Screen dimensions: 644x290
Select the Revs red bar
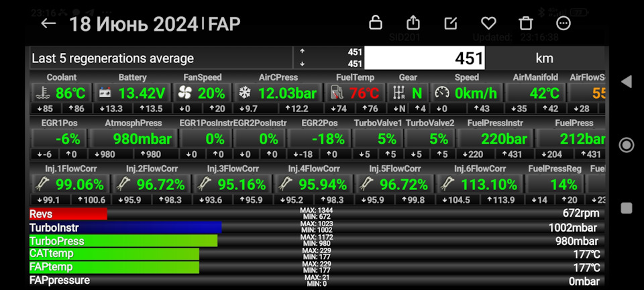[68, 213]
